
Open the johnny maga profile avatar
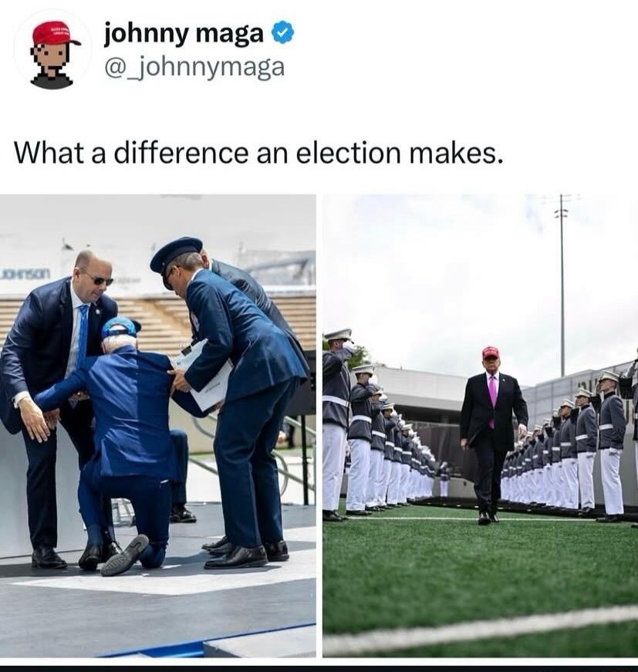pos(53,51)
